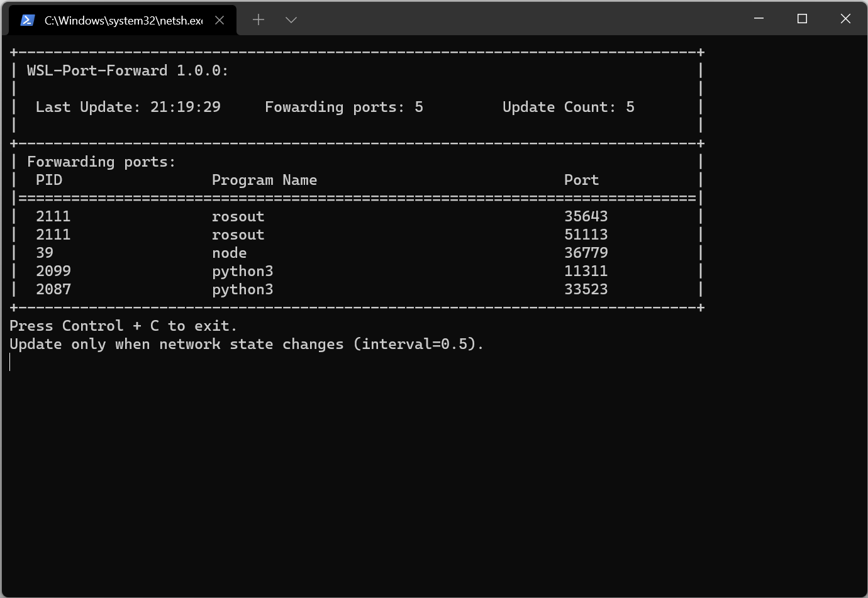Open a new terminal tab
This screenshot has height=598, width=868.
(259, 20)
